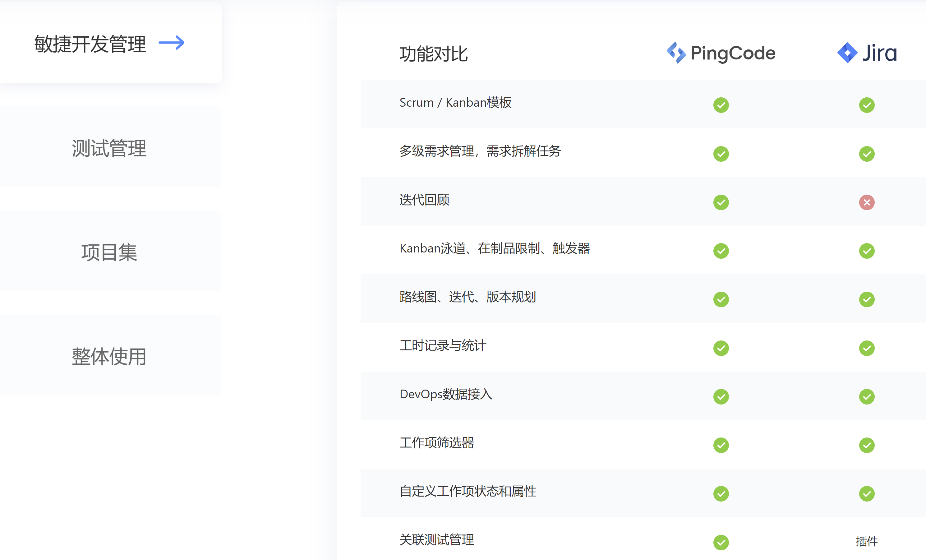Screen dimensions: 926x560
Task: Click the green check for 工作项筛选器 under PingCode
Action: (721, 445)
